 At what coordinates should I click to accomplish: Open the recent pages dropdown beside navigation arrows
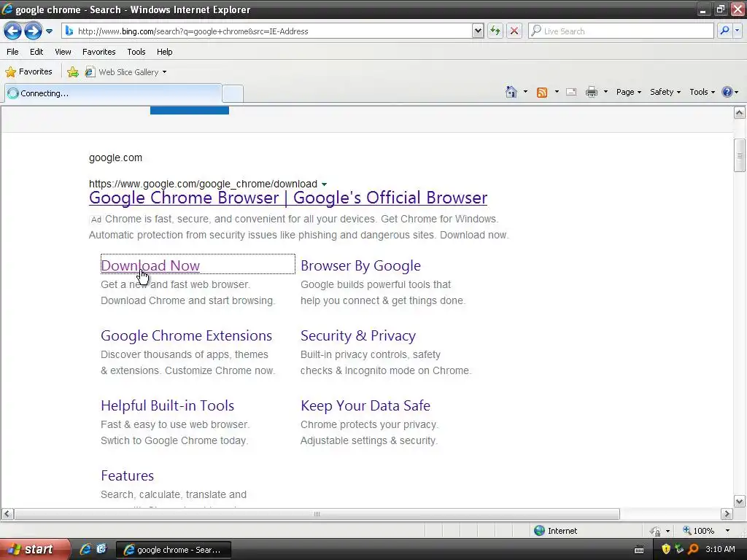coord(49,31)
